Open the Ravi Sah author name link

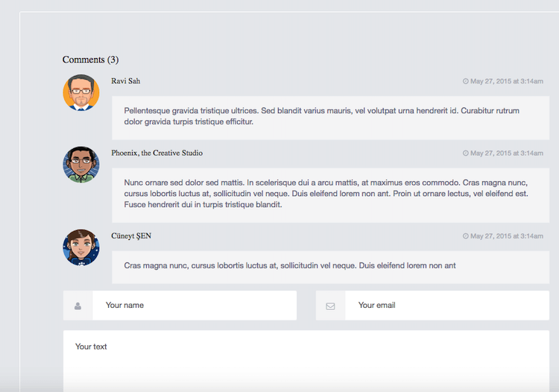(125, 80)
